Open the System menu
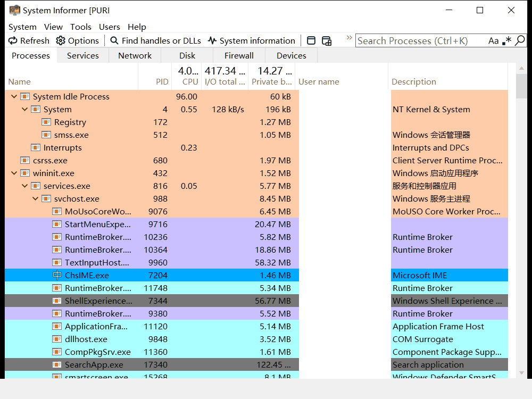The image size is (532, 399). click(x=22, y=27)
